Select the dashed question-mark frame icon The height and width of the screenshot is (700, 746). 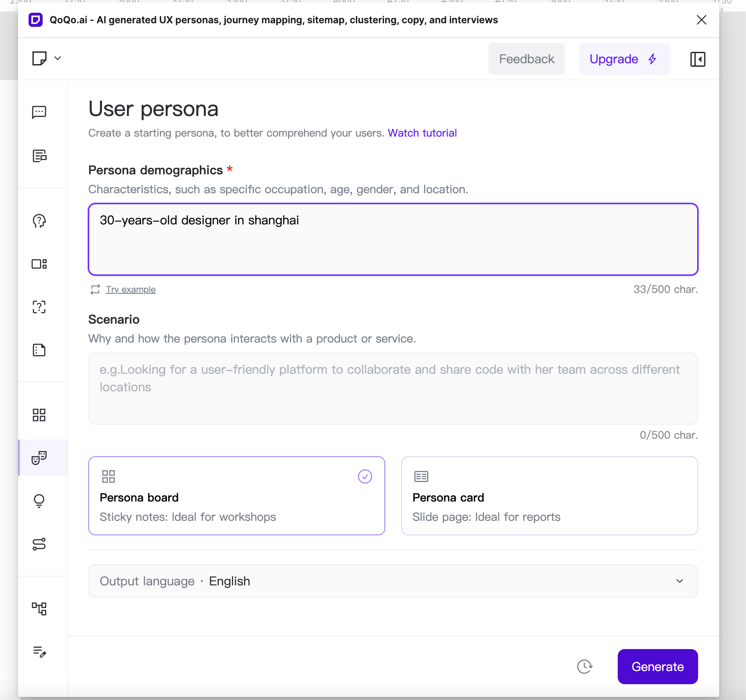39,307
